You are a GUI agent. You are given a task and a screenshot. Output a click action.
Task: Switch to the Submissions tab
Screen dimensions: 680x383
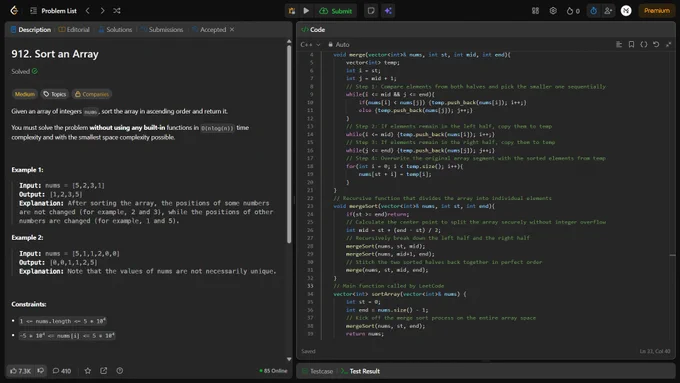162,29
